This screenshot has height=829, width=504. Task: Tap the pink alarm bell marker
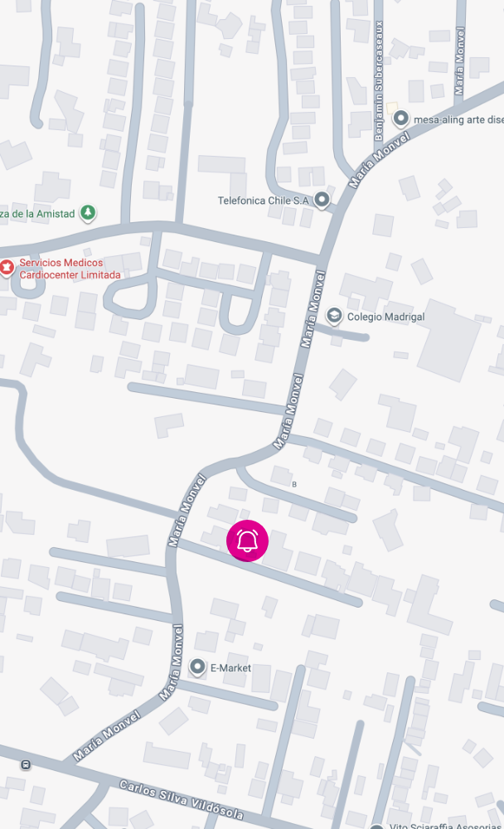pos(247,541)
